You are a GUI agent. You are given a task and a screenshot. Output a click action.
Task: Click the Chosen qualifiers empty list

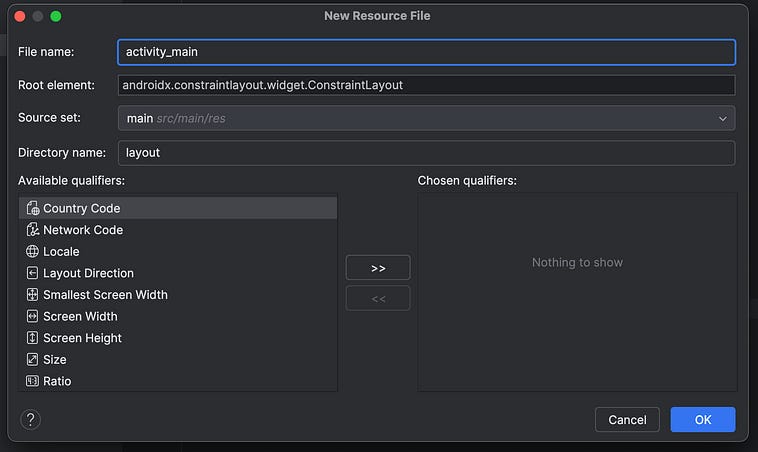[577, 292]
